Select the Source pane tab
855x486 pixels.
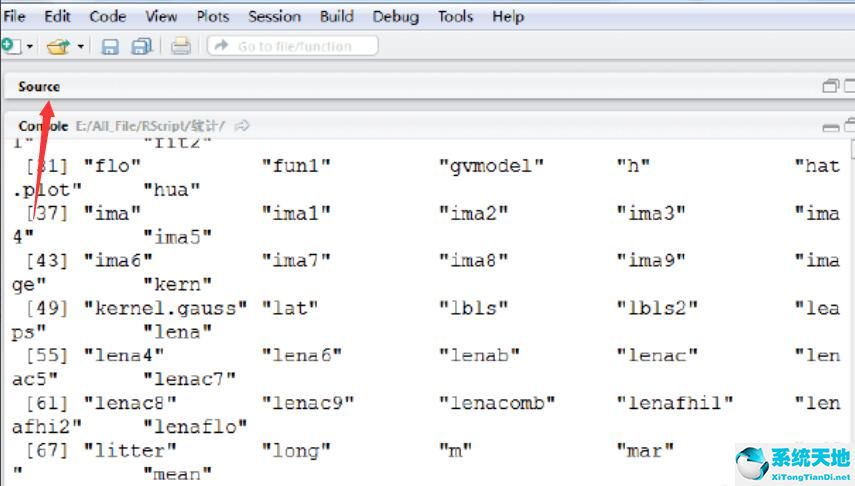[39, 87]
